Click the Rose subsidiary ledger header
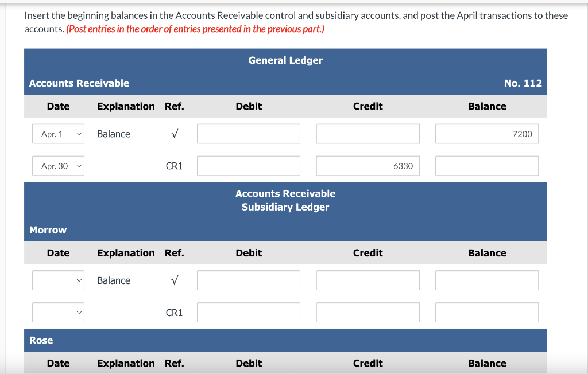The width and height of the screenshot is (588, 374). [41, 340]
